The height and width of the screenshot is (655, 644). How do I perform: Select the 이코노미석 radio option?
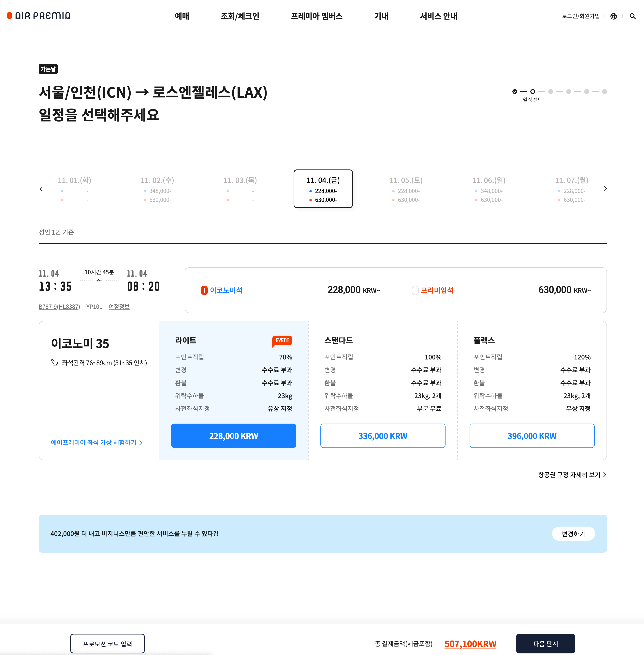click(204, 290)
